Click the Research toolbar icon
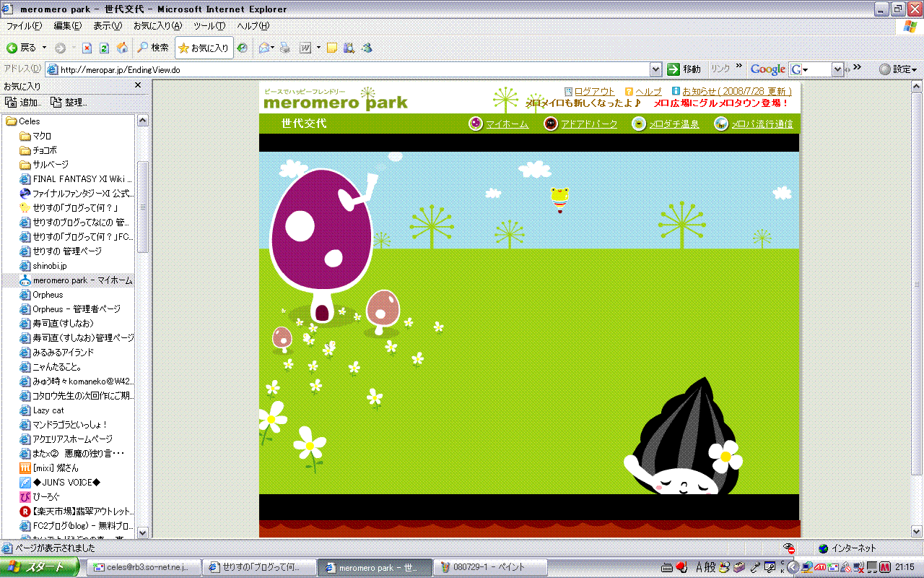 pyautogui.click(x=349, y=48)
